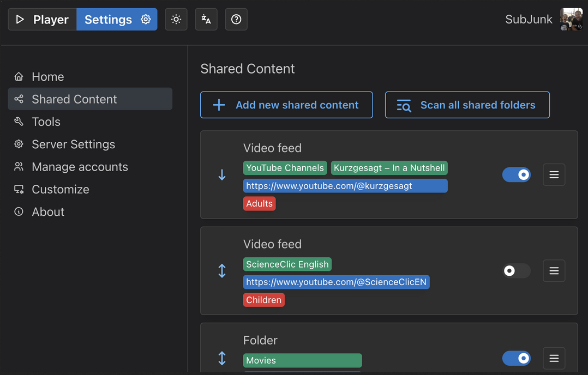This screenshot has width=588, height=375.
Task: Click the red Children group tag
Action: pos(263,300)
